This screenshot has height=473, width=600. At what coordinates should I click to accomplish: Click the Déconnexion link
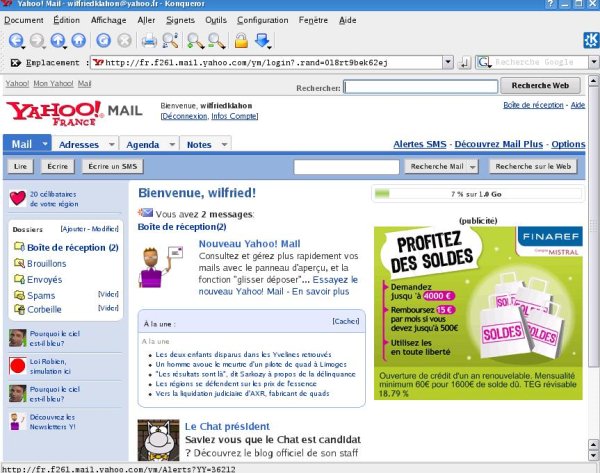pos(184,116)
